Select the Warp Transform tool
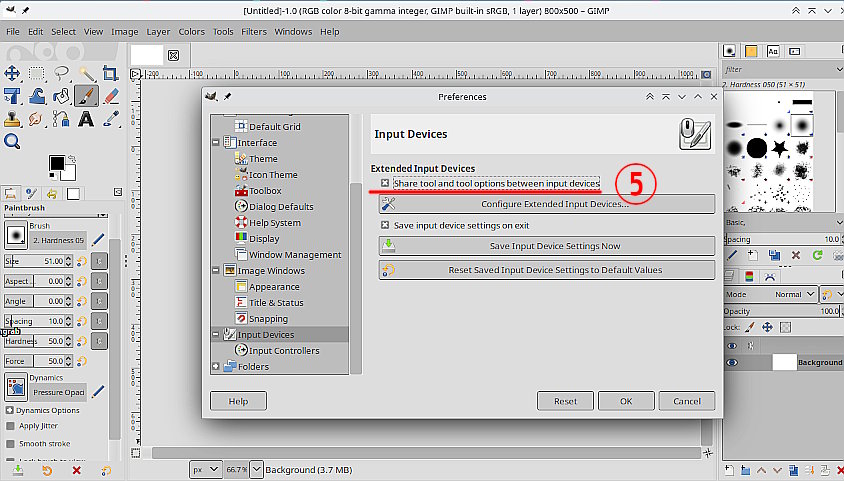Viewport: 844px width, 481px height. tap(37, 96)
